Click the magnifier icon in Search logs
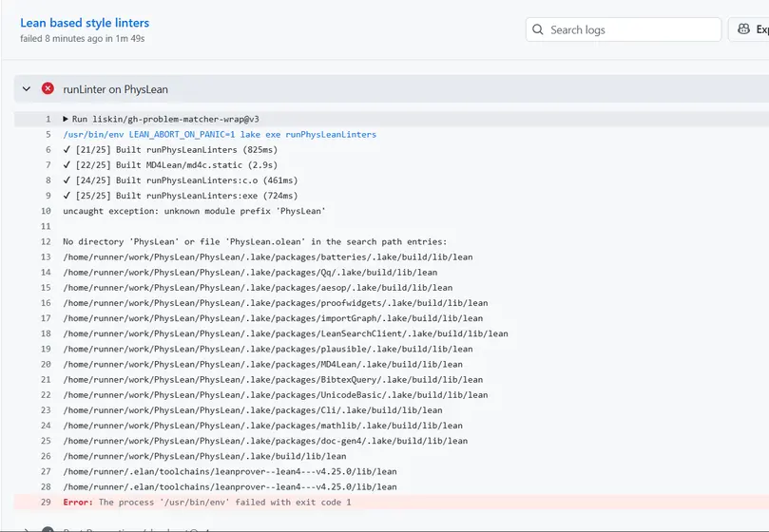This screenshot has height=532, width=769. point(539,30)
